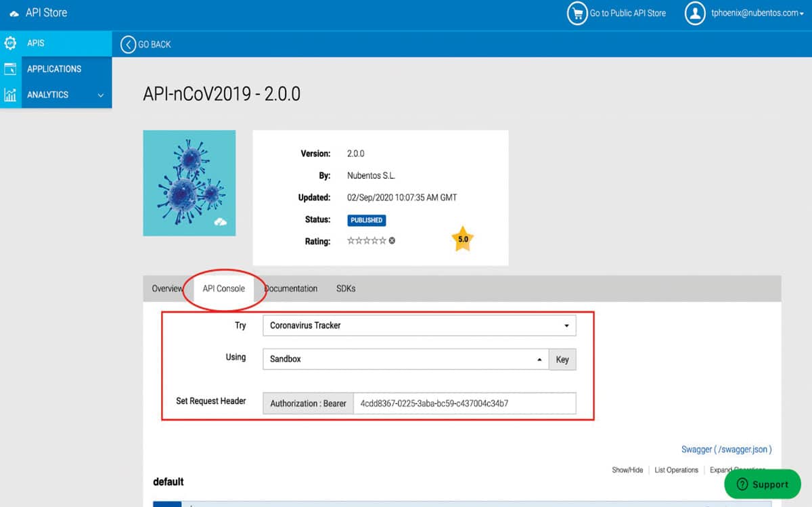
Task: Click the user profile avatar icon
Action: click(695, 14)
